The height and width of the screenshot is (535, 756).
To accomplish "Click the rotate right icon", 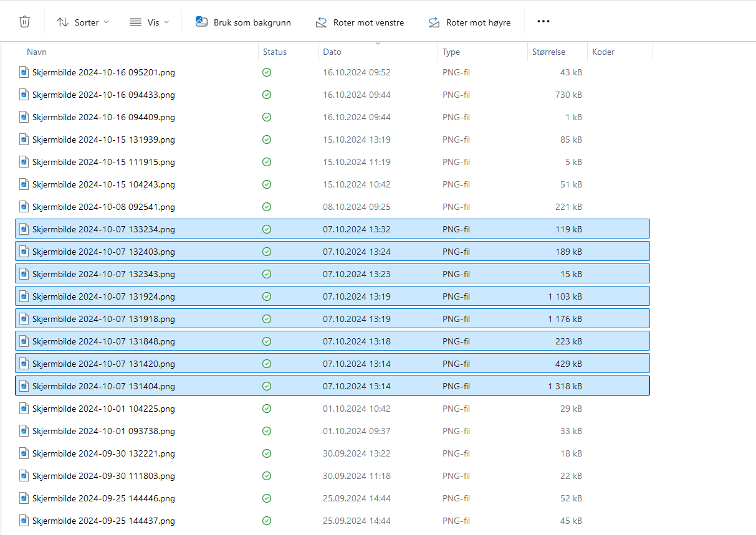I will click(434, 22).
